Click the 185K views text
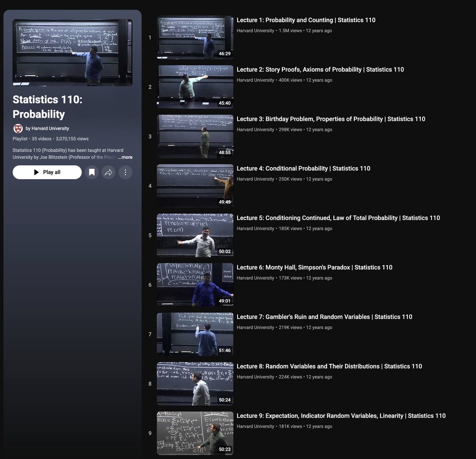Viewport: 476px width, 459px height. tap(290, 229)
